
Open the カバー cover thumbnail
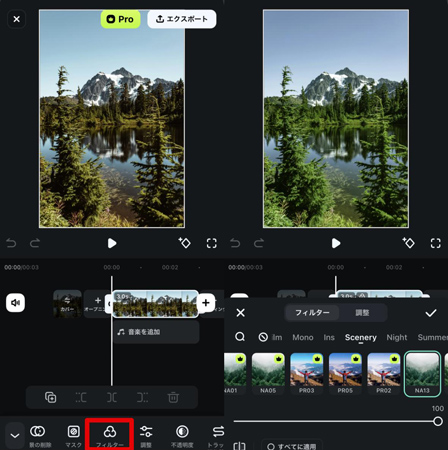coord(67,303)
